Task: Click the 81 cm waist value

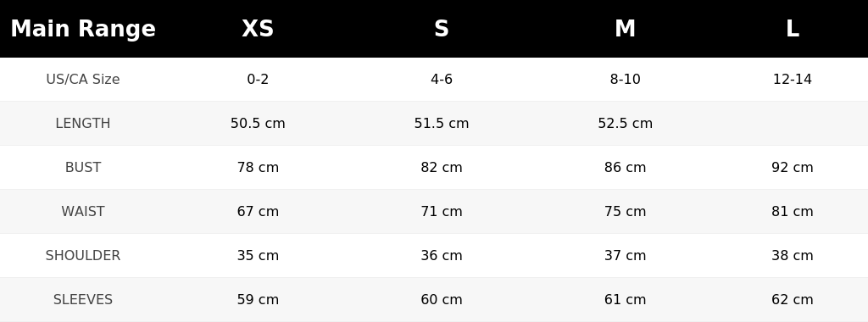Action: pyautogui.click(x=793, y=211)
